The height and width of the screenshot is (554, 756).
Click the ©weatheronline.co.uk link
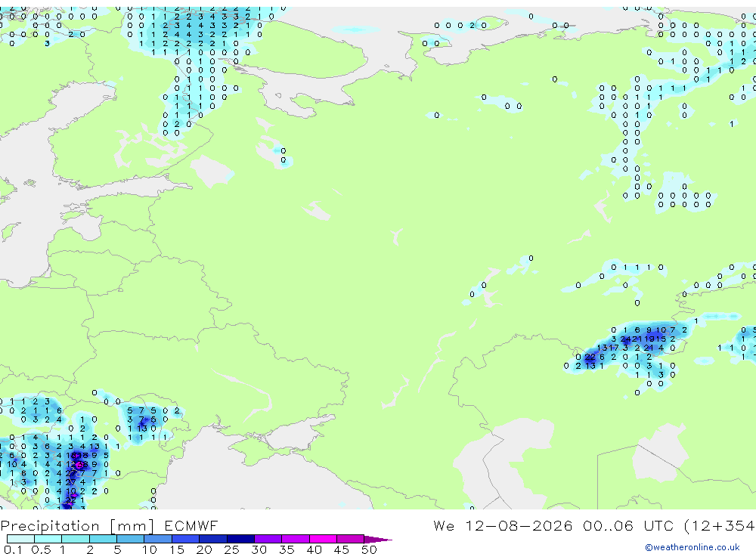[692, 547]
